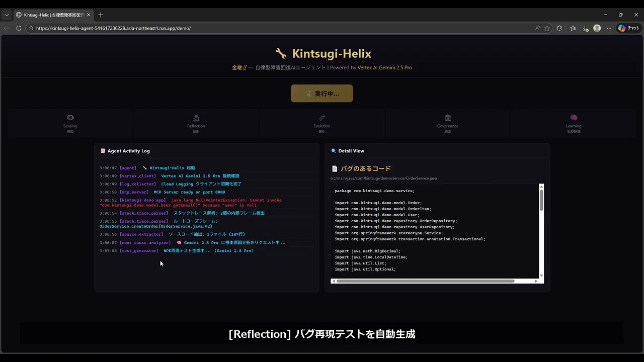Click the OrderService.java file path
644x362 pixels.
click(383, 178)
